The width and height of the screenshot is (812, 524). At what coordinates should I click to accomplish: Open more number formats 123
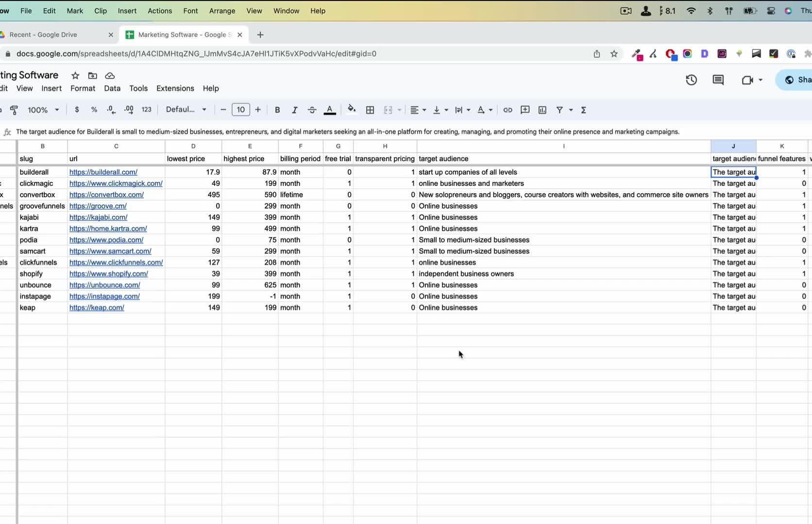point(147,110)
